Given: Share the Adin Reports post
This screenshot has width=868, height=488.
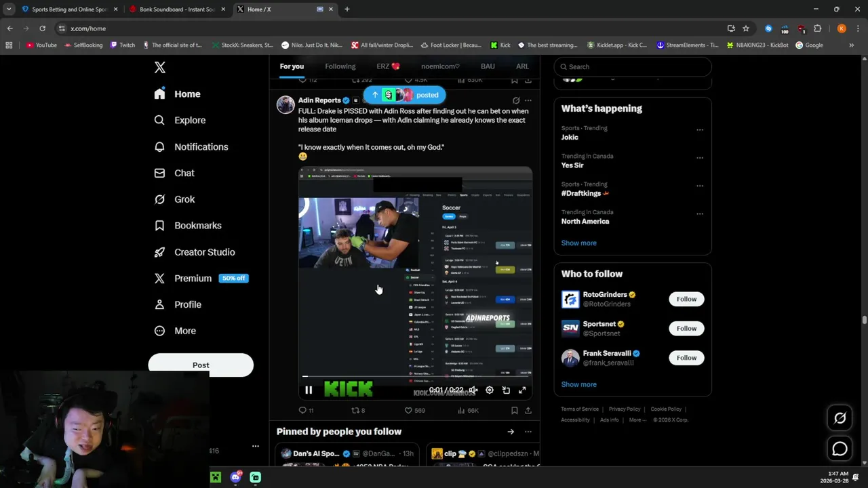Looking at the screenshot, I should 528,410.
